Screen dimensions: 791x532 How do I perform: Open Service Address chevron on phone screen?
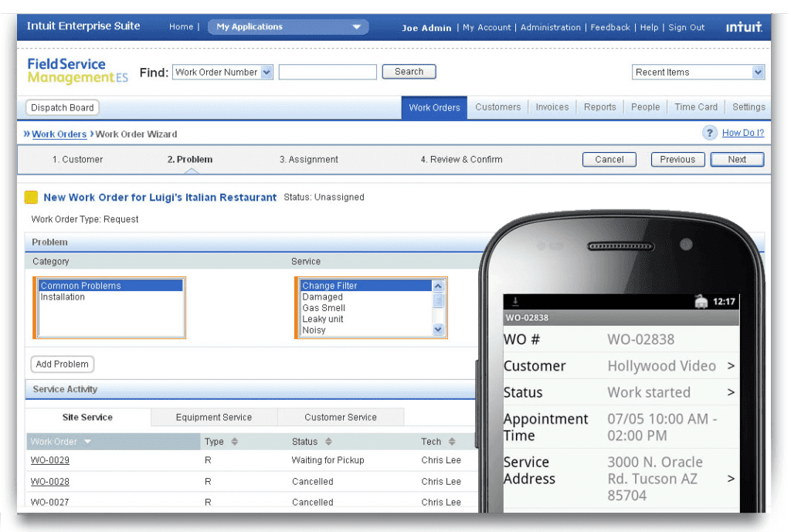click(x=731, y=478)
